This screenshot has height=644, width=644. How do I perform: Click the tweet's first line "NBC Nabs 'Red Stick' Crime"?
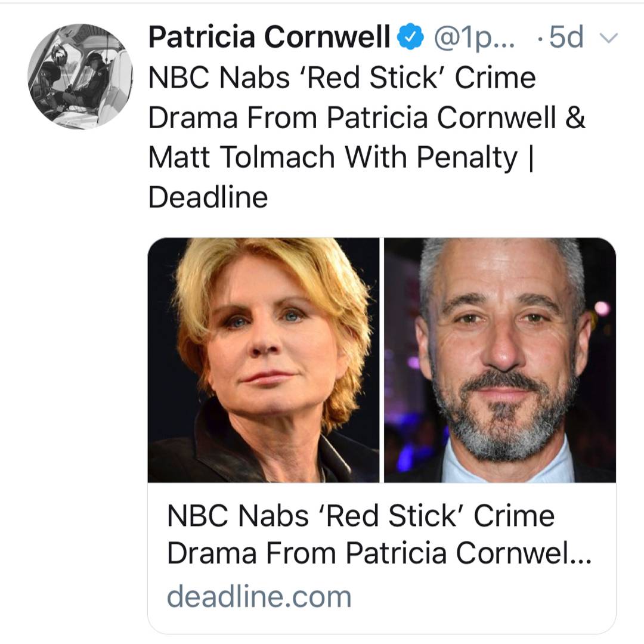point(342,78)
